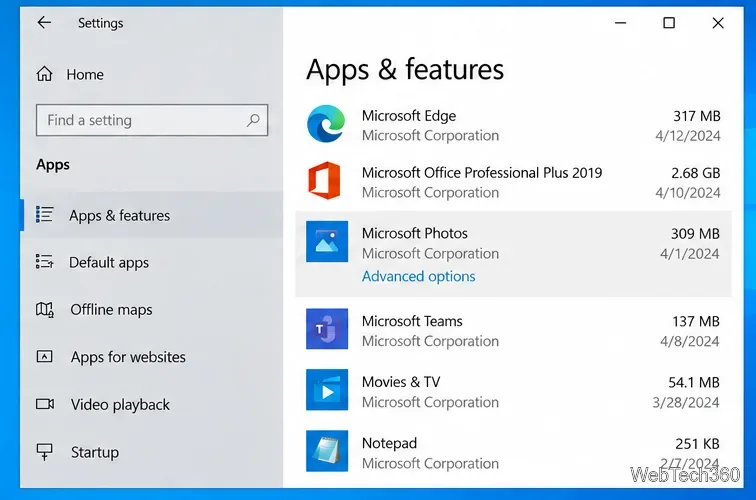Click the Settings window title

point(100,23)
